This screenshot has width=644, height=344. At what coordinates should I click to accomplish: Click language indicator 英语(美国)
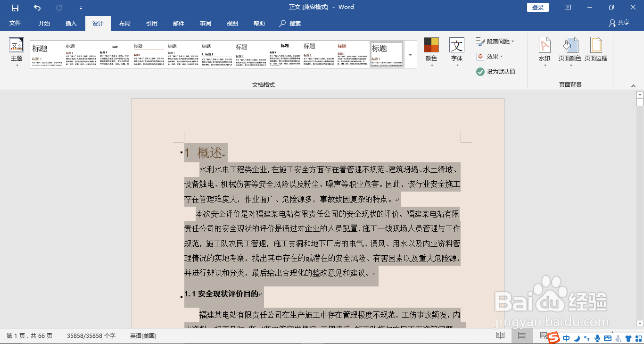click(143, 336)
